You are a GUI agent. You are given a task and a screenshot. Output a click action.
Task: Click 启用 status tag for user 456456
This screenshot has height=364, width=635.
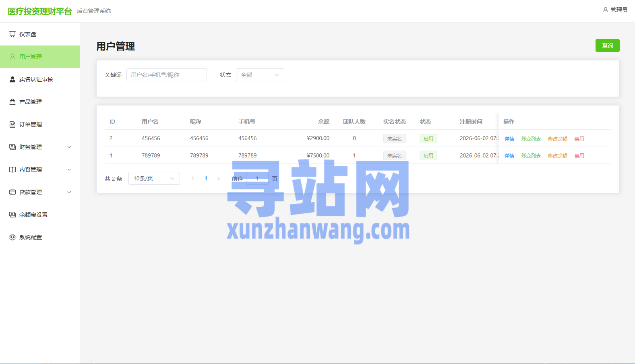[428, 139]
